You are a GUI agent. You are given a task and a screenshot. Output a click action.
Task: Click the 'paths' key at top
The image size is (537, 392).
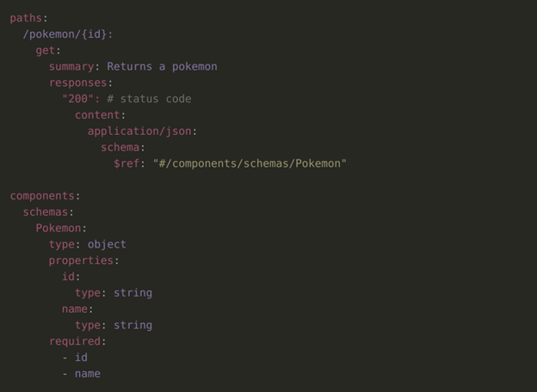tap(26, 18)
